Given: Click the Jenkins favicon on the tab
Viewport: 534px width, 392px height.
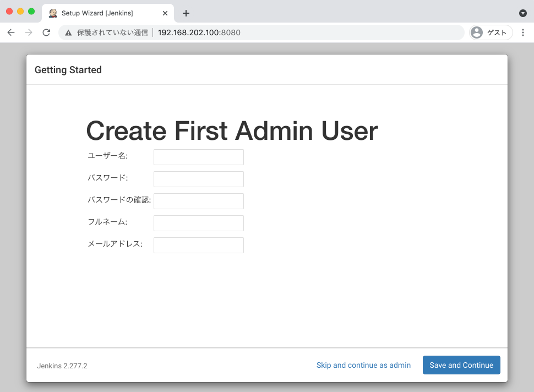Looking at the screenshot, I should [x=53, y=13].
